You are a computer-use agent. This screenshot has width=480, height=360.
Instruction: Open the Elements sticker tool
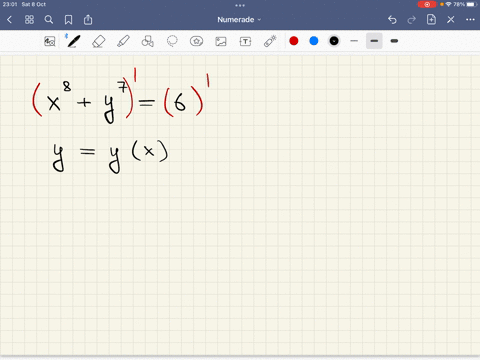click(x=196, y=41)
